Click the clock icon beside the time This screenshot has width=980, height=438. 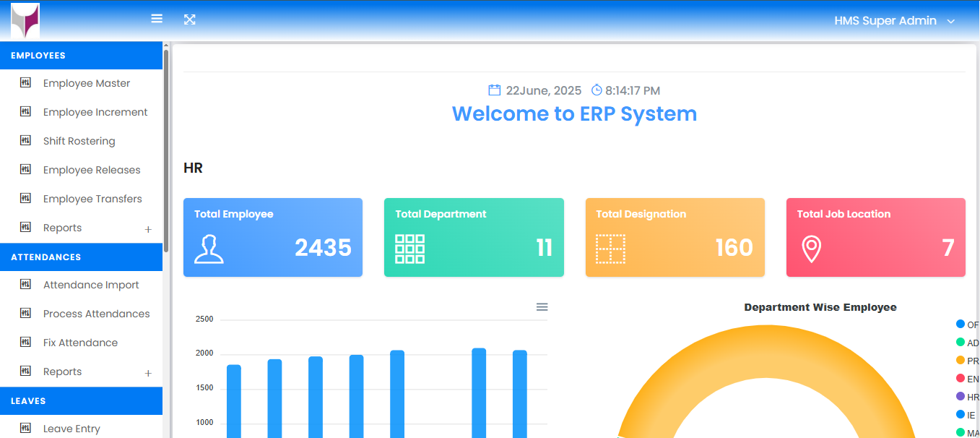597,90
